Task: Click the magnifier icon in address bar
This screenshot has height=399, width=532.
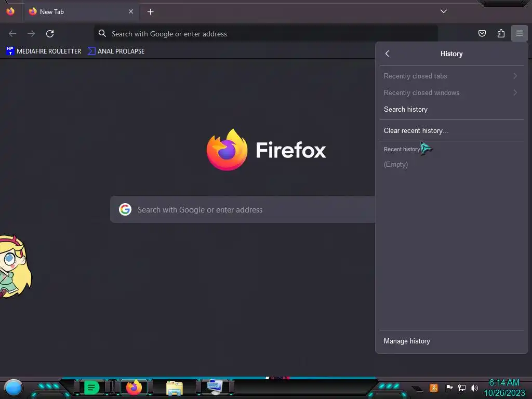Action: pos(102,33)
